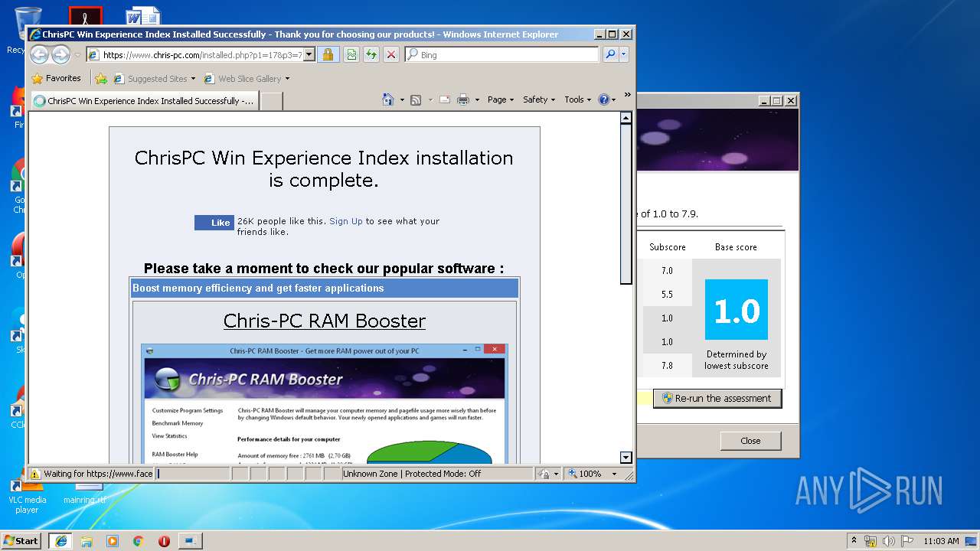Click the Internet Explorer taskbar icon

[x=60, y=541]
